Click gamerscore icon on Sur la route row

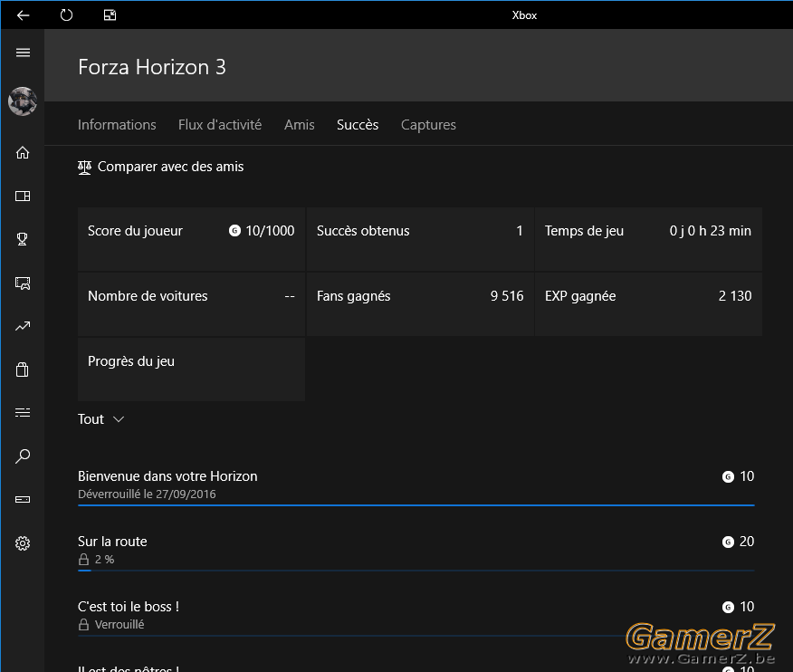728,542
